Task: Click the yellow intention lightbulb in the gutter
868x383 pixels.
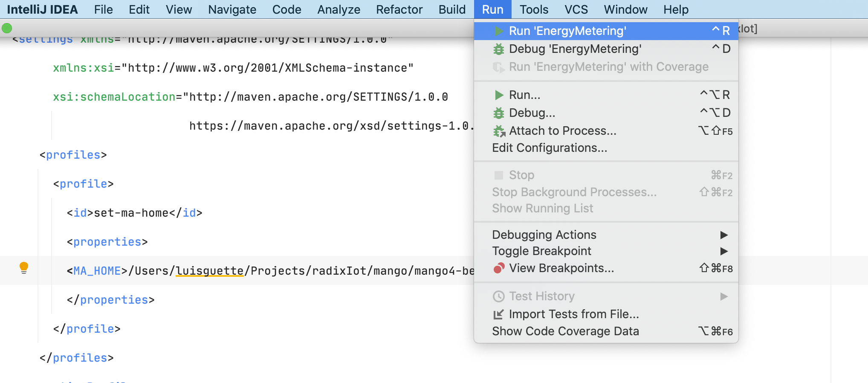Action: [24, 268]
